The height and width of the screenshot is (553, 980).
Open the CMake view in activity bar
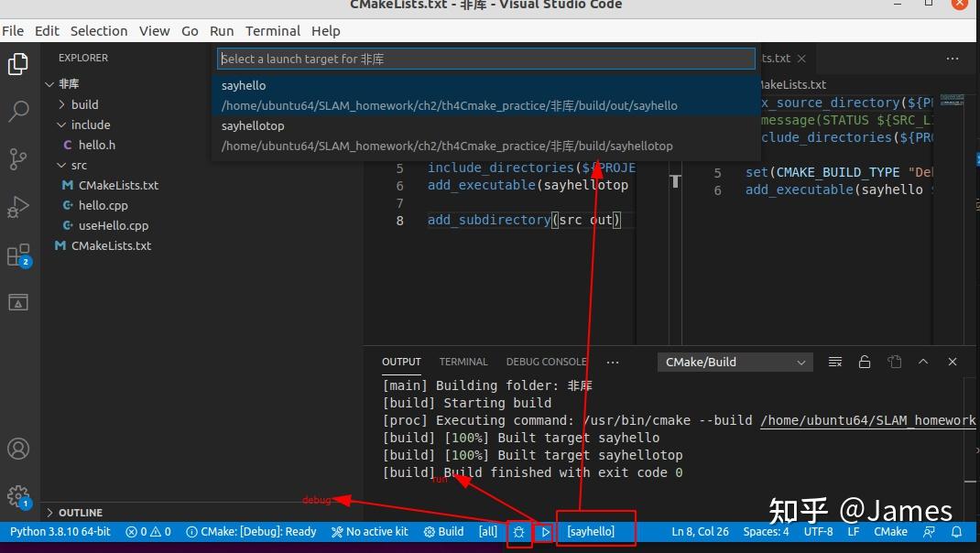pos(18,302)
